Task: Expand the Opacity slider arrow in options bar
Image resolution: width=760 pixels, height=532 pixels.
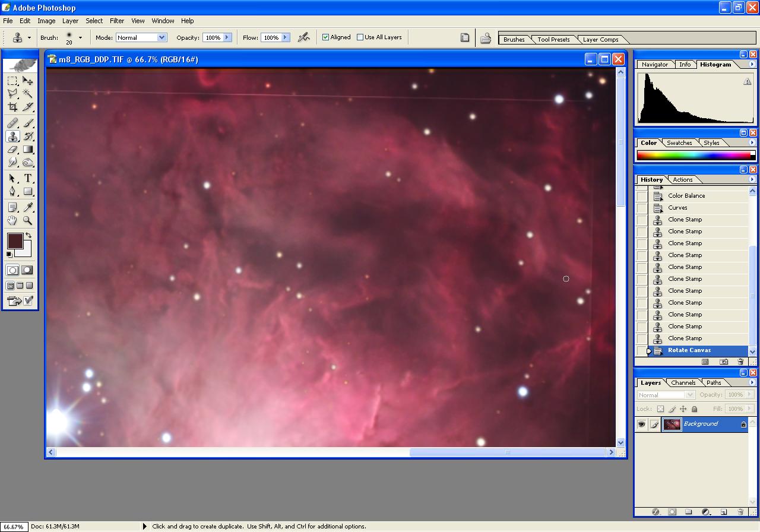Action: coord(227,37)
